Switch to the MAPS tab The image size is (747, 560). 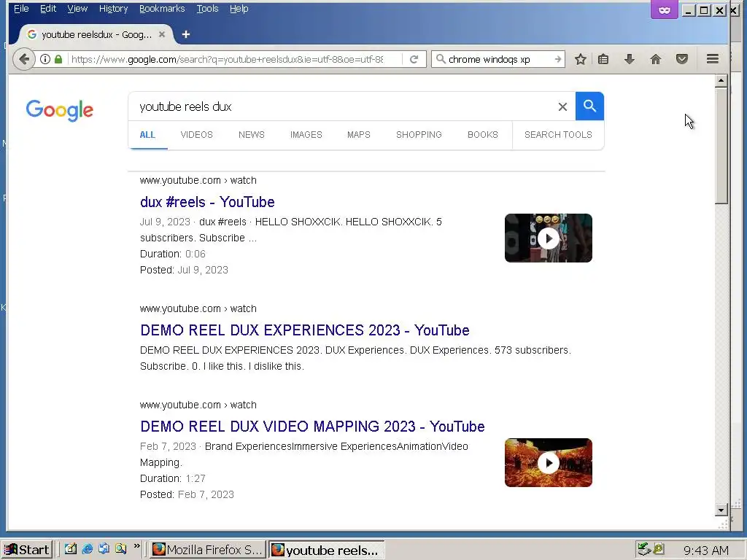click(359, 135)
